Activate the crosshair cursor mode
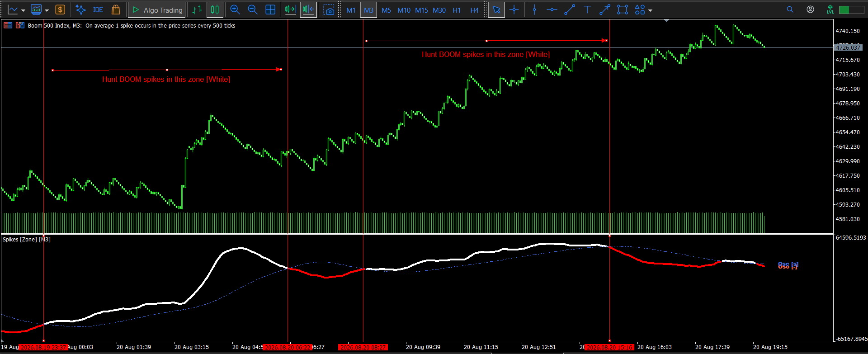The height and width of the screenshot is (354, 868). tap(514, 9)
